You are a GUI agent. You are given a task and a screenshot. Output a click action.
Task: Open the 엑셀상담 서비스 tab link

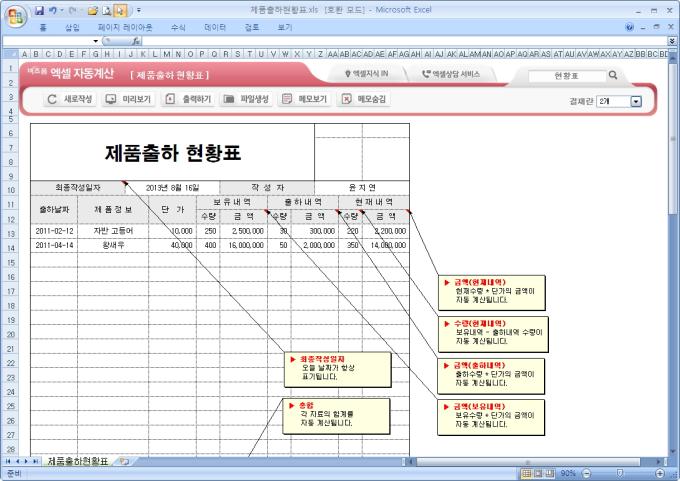pyautogui.click(x=451, y=74)
